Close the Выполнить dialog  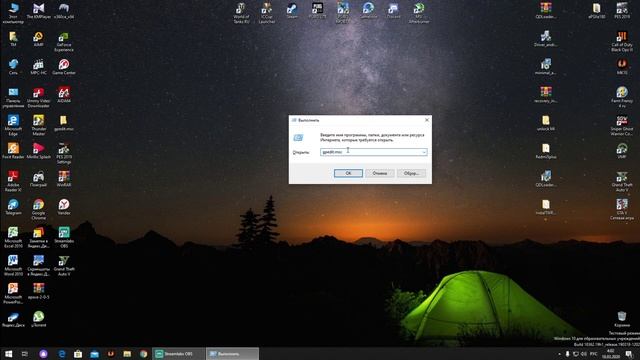coord(427,120)
